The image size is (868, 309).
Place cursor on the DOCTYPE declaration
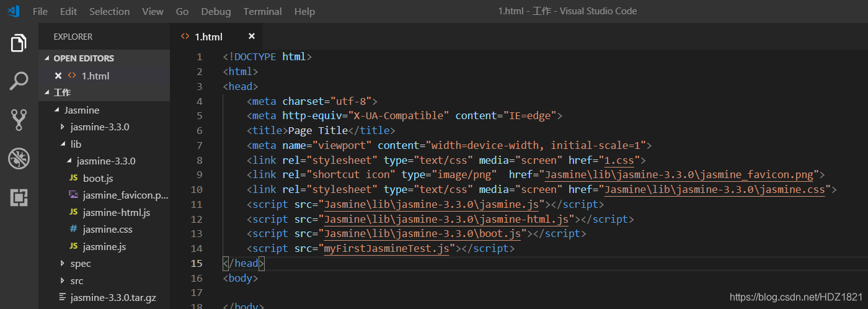coord(267,57)
